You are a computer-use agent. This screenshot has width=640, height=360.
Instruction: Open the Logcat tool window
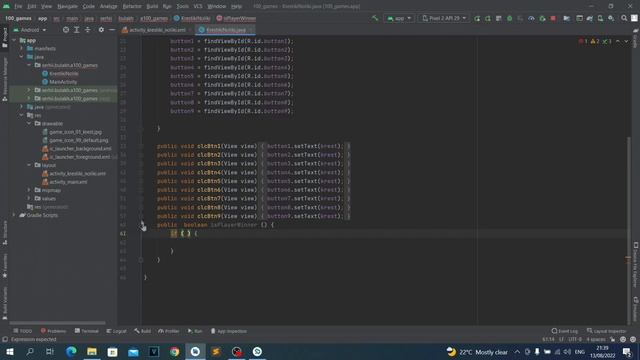116,331
